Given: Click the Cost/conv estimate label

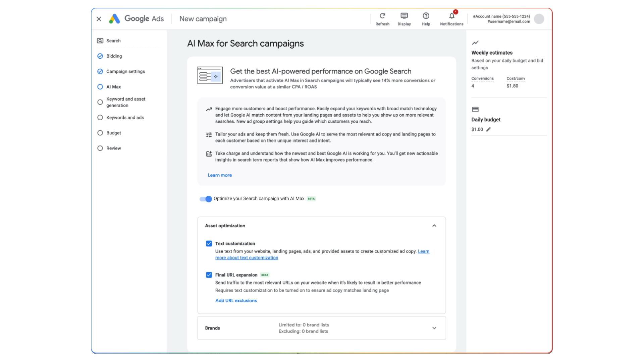Looking at the screenshot, I should tap(516, 78).
